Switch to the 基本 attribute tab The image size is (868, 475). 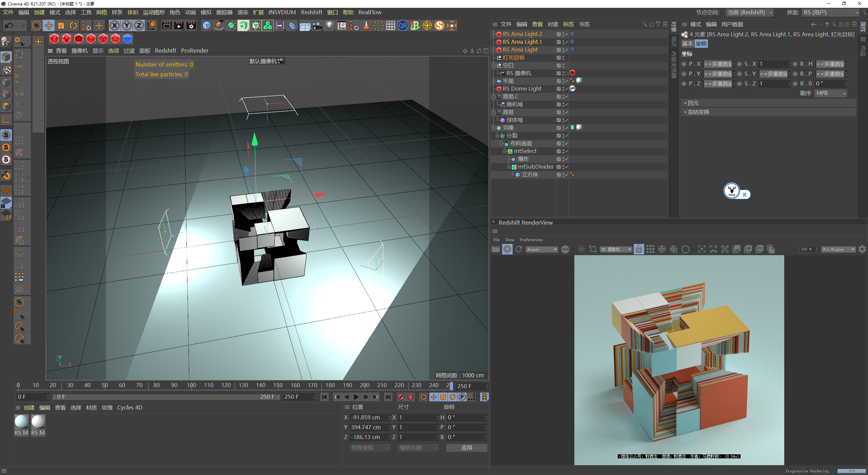click(687, 44)
